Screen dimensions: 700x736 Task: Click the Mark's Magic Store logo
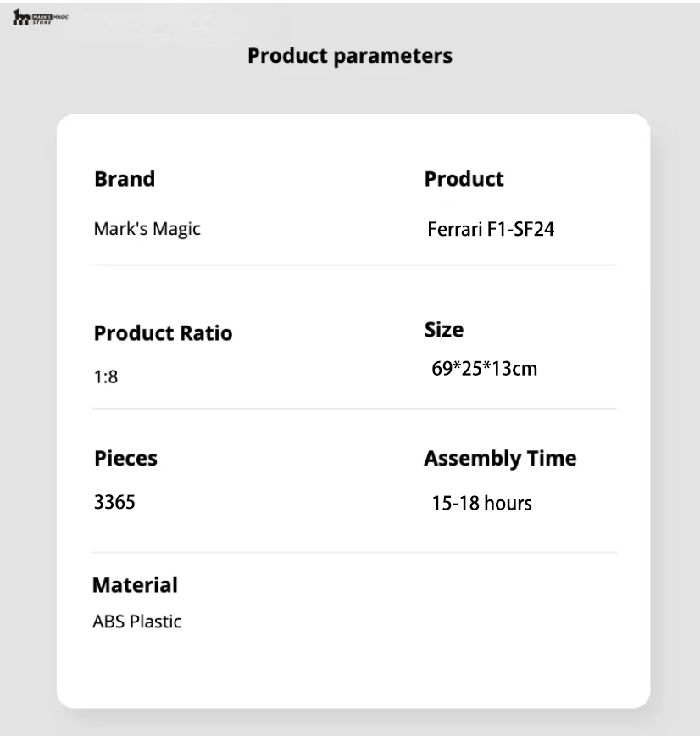39,19
